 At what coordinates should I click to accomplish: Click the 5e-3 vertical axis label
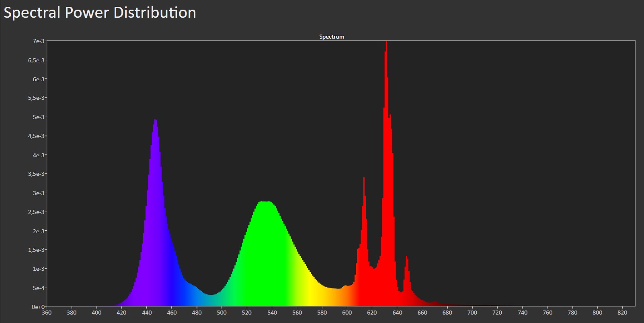pos(39,117)
